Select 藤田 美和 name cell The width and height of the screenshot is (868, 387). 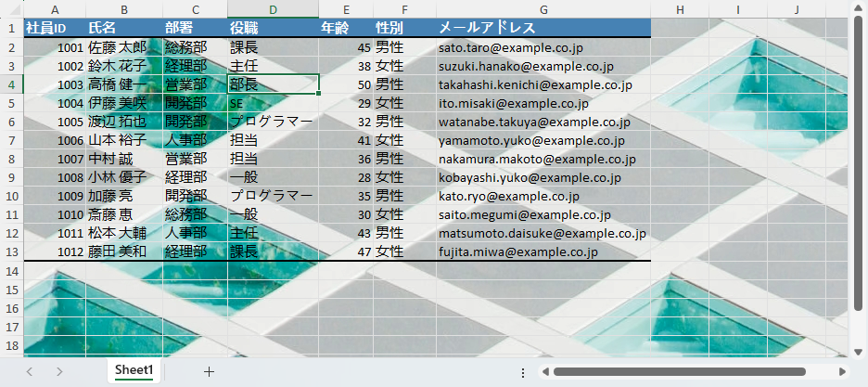click(x=124, y=252)
